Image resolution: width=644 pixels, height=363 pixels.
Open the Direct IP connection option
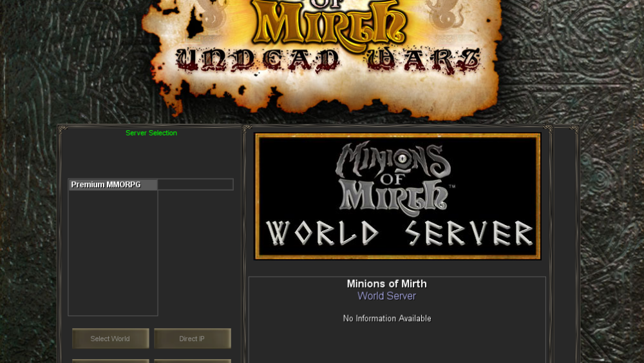(x=192, y=338)
